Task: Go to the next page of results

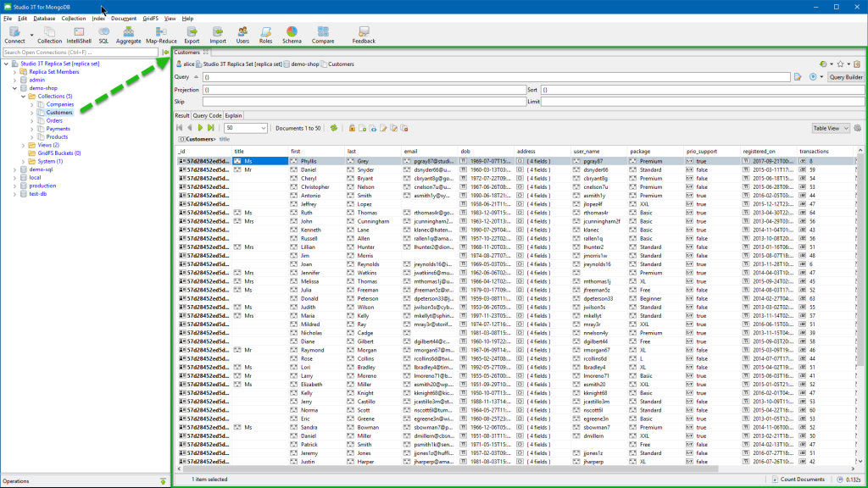Action: point(200,129)
